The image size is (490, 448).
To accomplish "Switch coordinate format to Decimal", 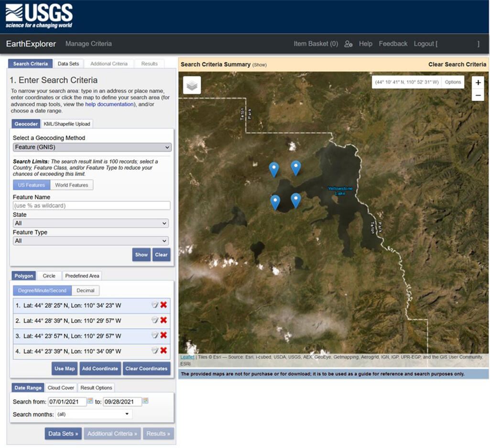I will click(86, 290).
